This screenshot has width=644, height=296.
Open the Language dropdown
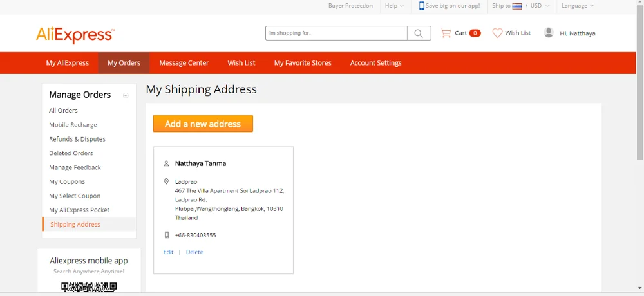[578, 6]
